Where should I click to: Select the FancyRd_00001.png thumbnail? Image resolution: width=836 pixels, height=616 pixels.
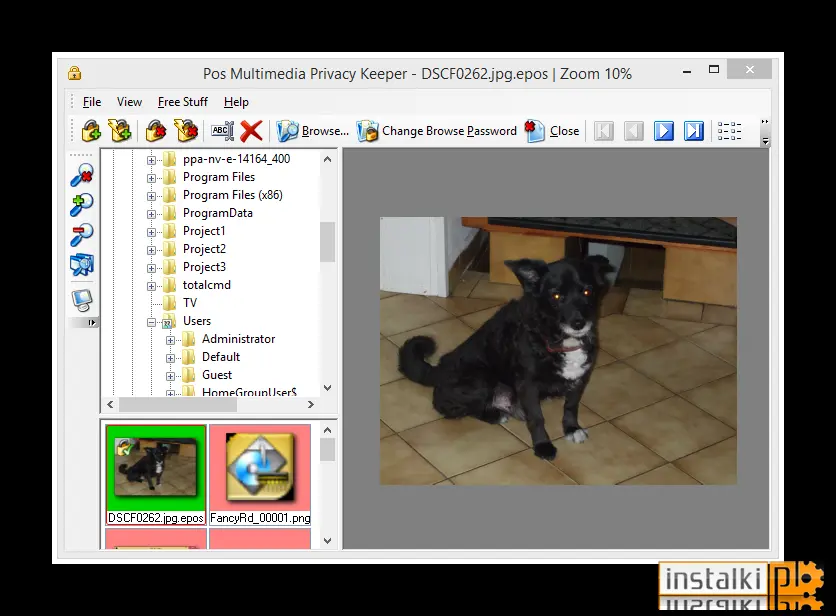(x=260, y=468)
